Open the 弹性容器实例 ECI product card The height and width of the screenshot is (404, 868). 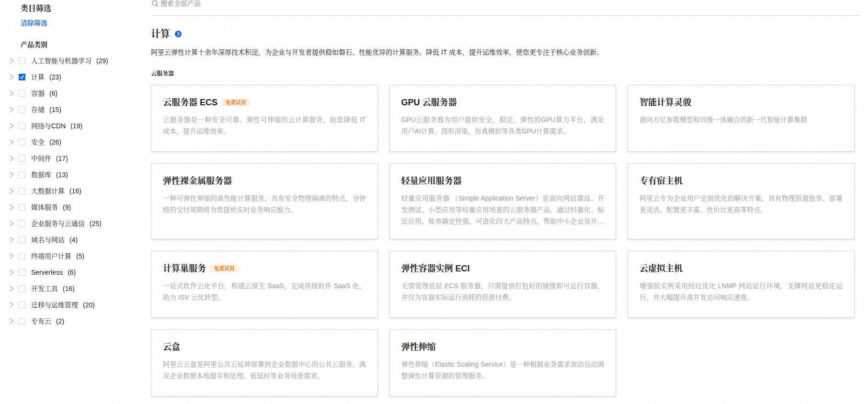tap(503, 284)
